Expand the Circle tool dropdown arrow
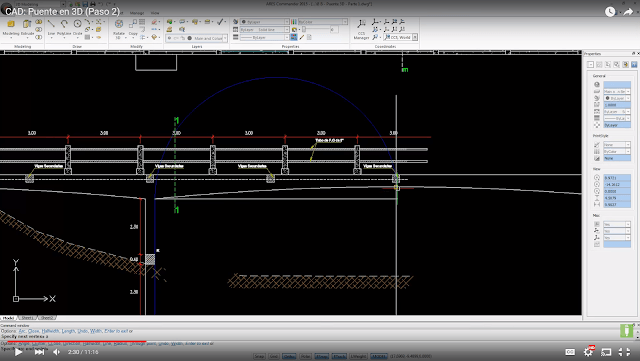The height and width of the screenshot is (361, 640). [78, 38]
